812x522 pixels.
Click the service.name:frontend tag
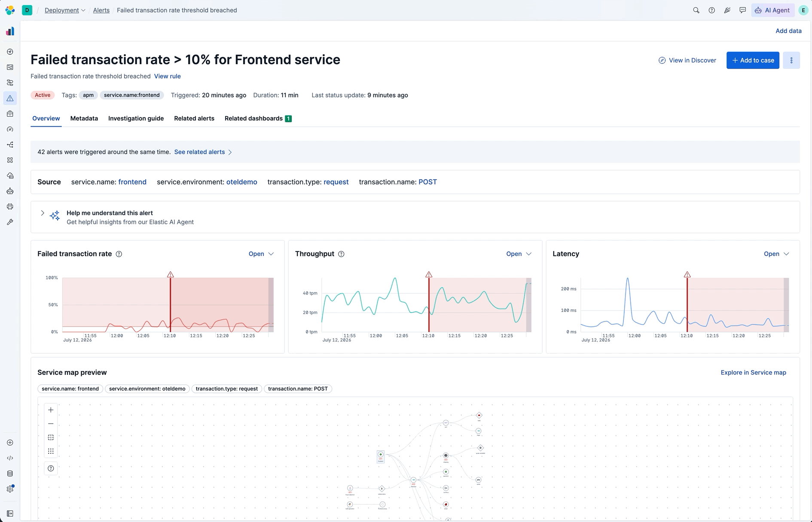[x=132, y=95]
